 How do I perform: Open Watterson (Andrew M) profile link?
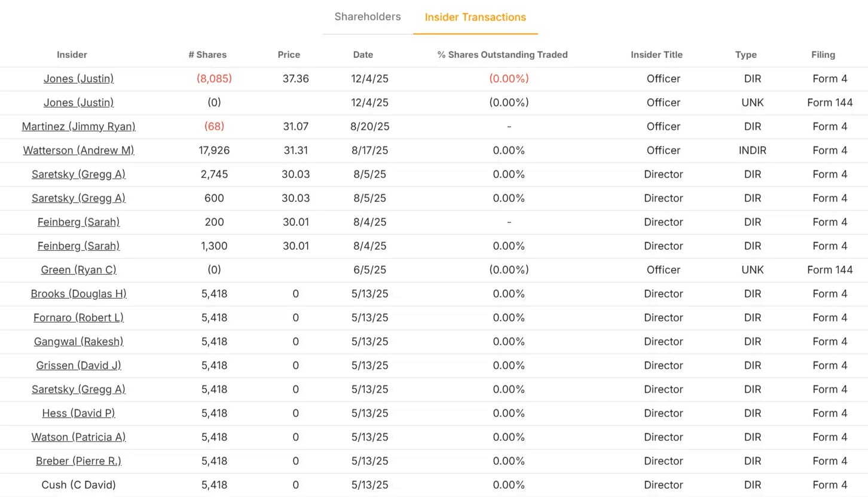78,151
